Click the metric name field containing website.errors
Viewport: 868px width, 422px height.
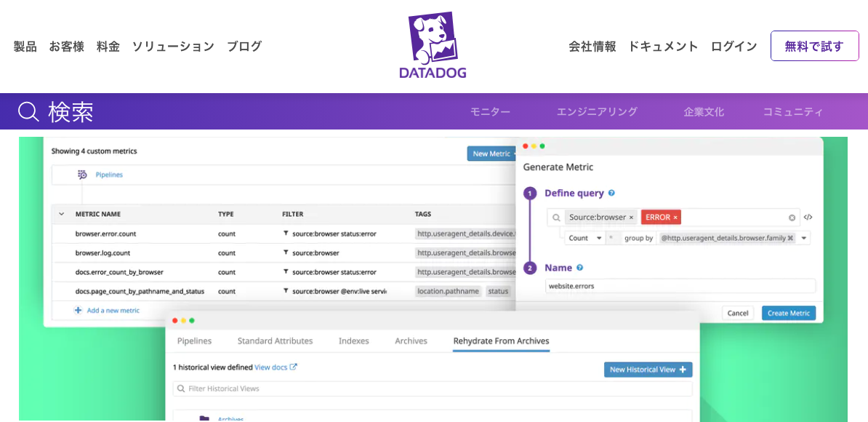point(680,286)
